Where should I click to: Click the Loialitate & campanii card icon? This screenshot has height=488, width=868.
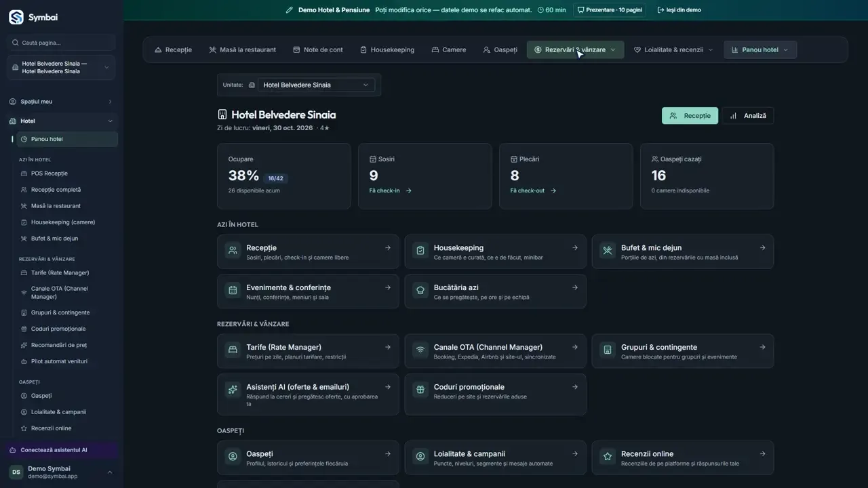click(420, 457)
